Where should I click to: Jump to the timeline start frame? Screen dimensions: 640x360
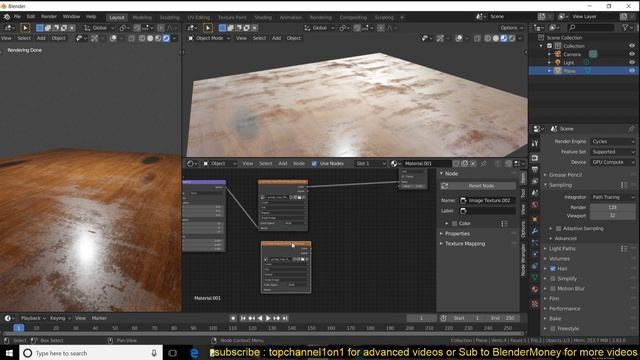(243, 318)
